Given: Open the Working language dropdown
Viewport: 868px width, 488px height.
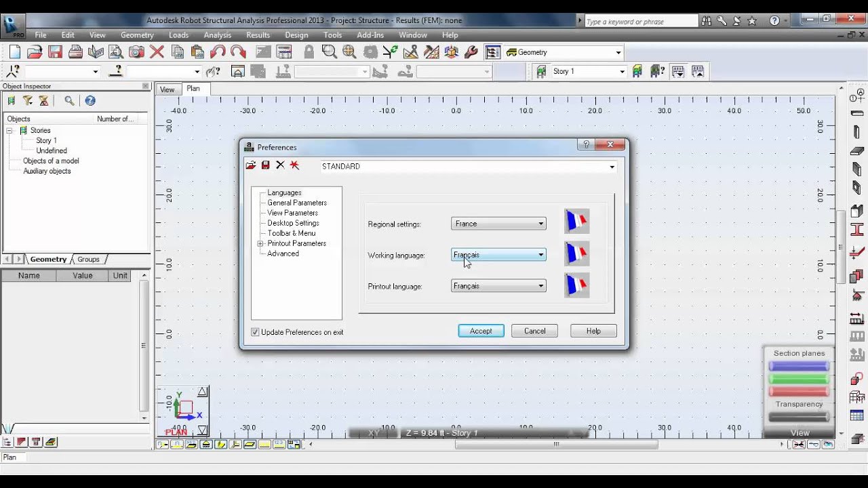Looking at the screenshot, I should pyautogui.click(x=498, y=255).
